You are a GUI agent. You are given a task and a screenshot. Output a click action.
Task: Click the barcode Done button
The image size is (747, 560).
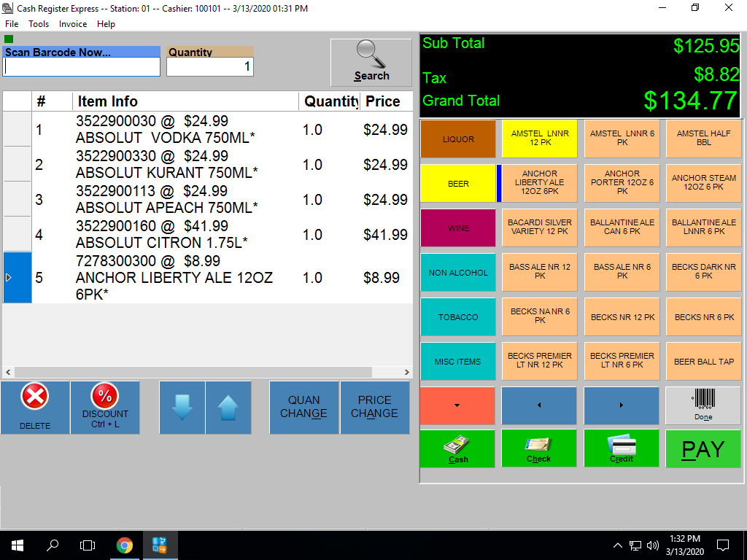click(703, 405)
